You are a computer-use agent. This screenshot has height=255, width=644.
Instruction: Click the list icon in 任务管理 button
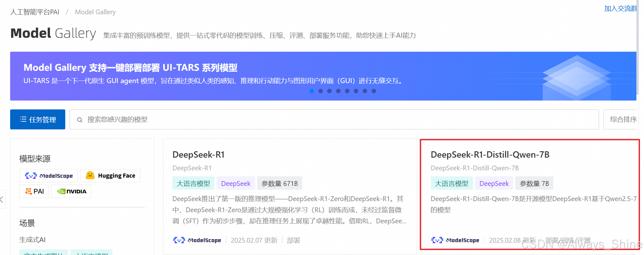[x=23, y=119]
